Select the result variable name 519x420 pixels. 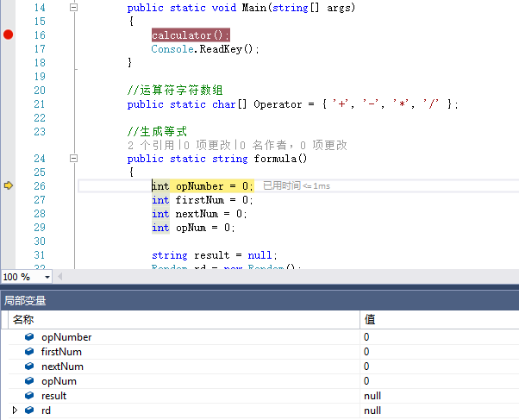pos(53,396)
